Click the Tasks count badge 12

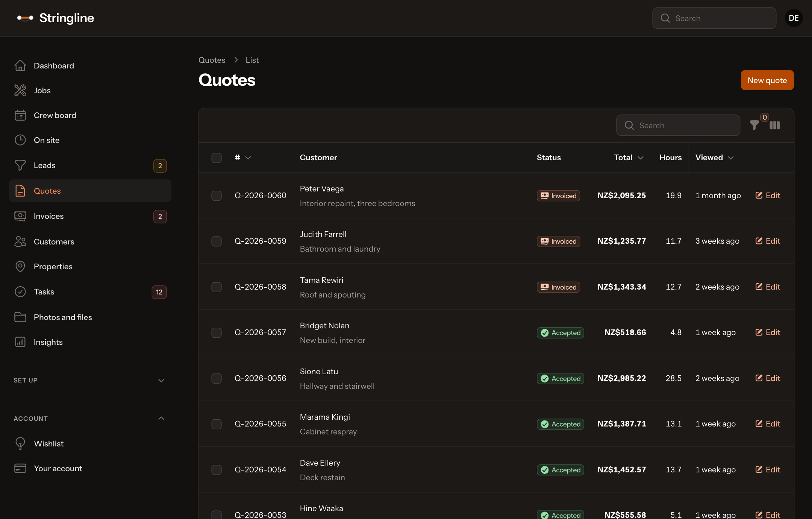point(159,292)
